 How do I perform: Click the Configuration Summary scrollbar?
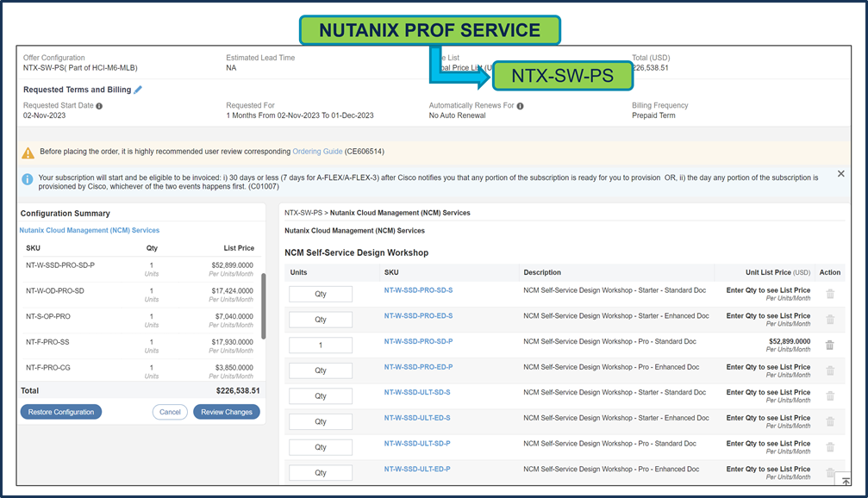264,306
